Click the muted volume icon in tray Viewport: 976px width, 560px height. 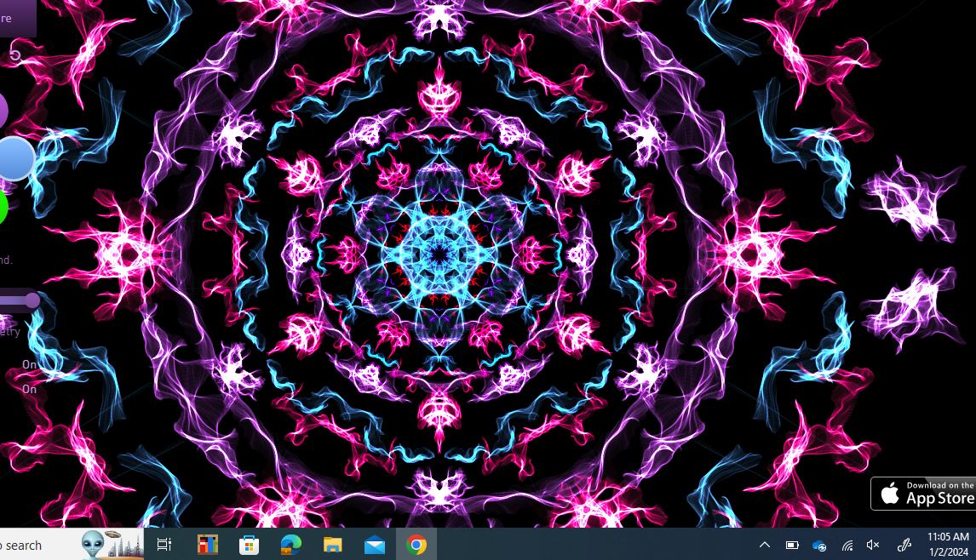click(x=873, y=546)
